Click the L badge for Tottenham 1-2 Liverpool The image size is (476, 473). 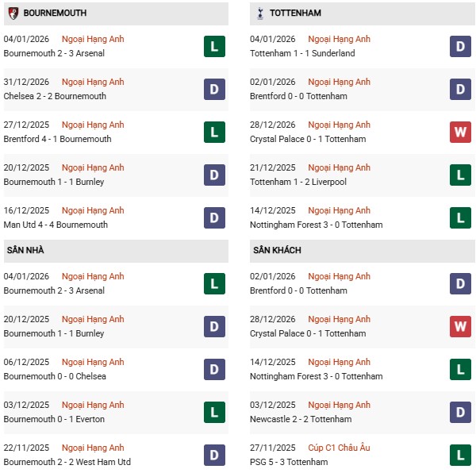pos(461,175)
